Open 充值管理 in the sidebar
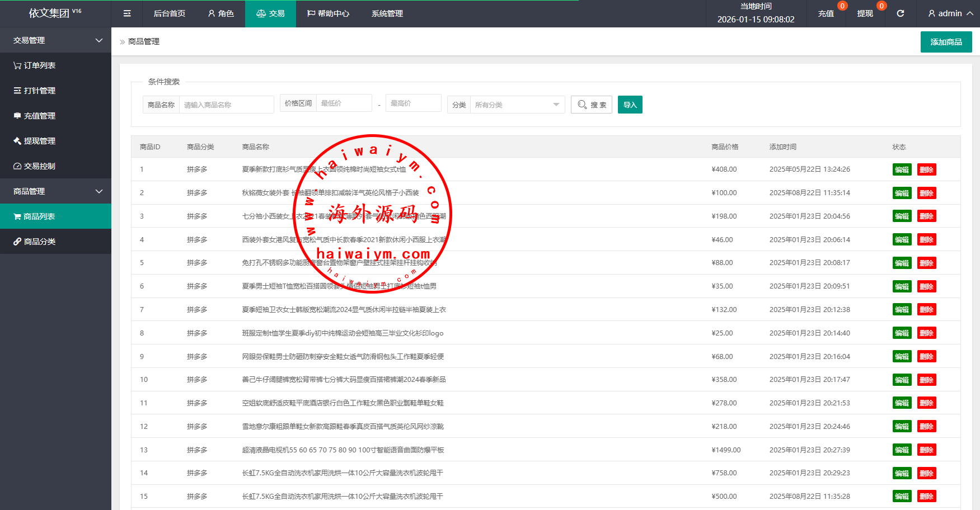 (x=35, y=116)
